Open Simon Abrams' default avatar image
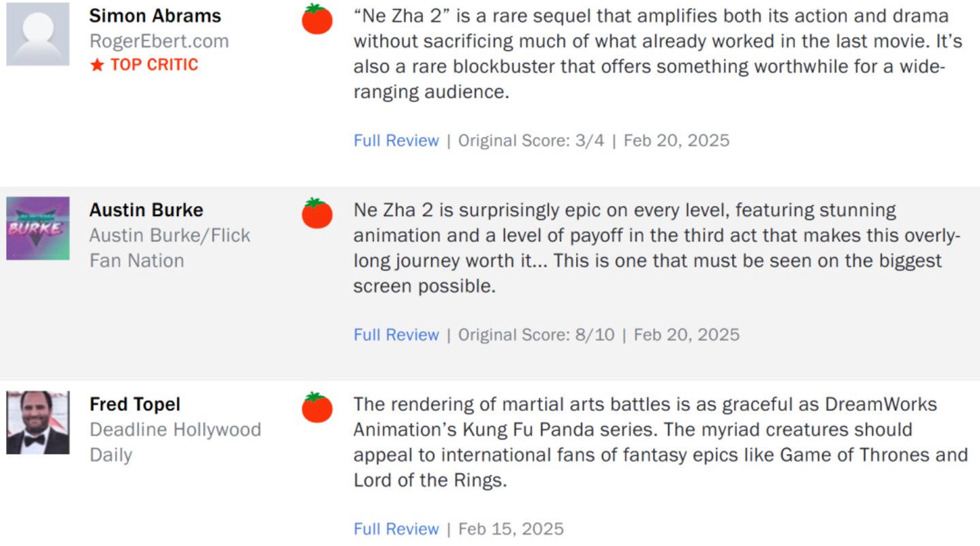Viewport: 980px width, 546px height. click(x=38, y=34)
